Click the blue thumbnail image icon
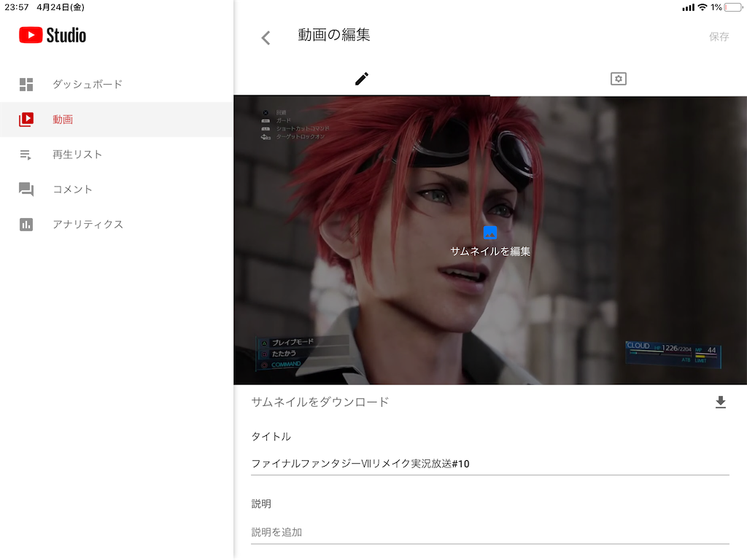The height and width of the screenshot is (560, 747). point(490,233)
